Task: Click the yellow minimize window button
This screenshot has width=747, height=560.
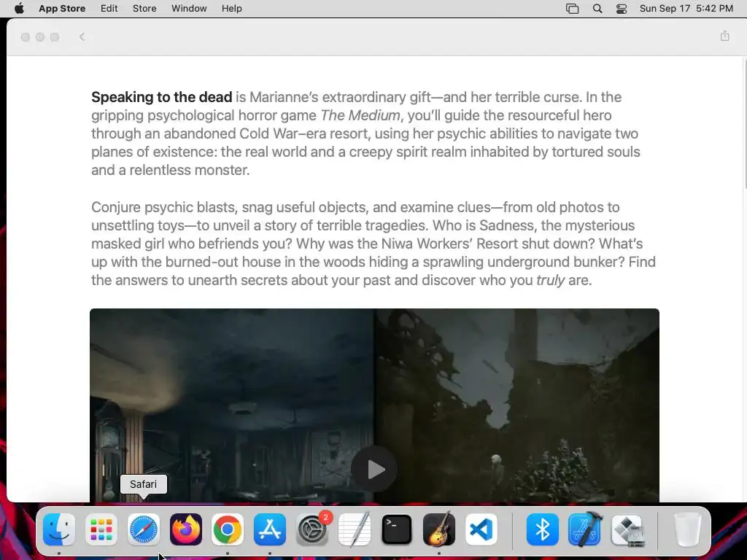Action: tap(40, 37)
